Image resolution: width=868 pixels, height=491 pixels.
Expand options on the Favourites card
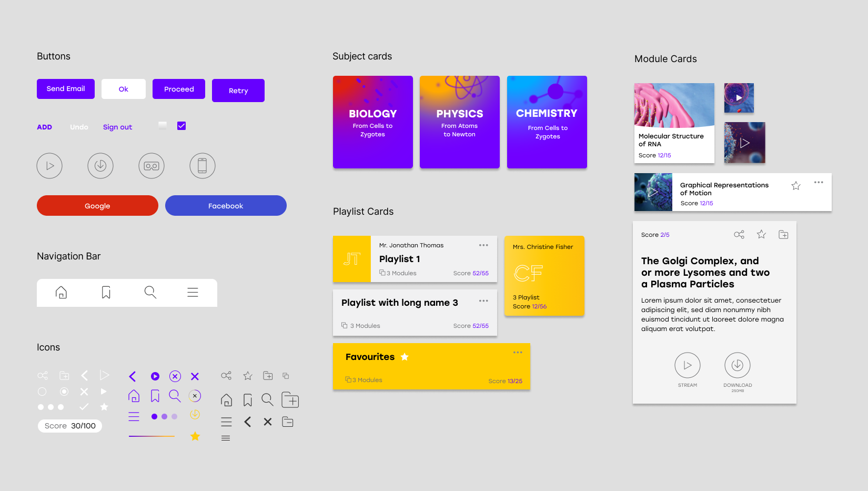coord(518,353)
